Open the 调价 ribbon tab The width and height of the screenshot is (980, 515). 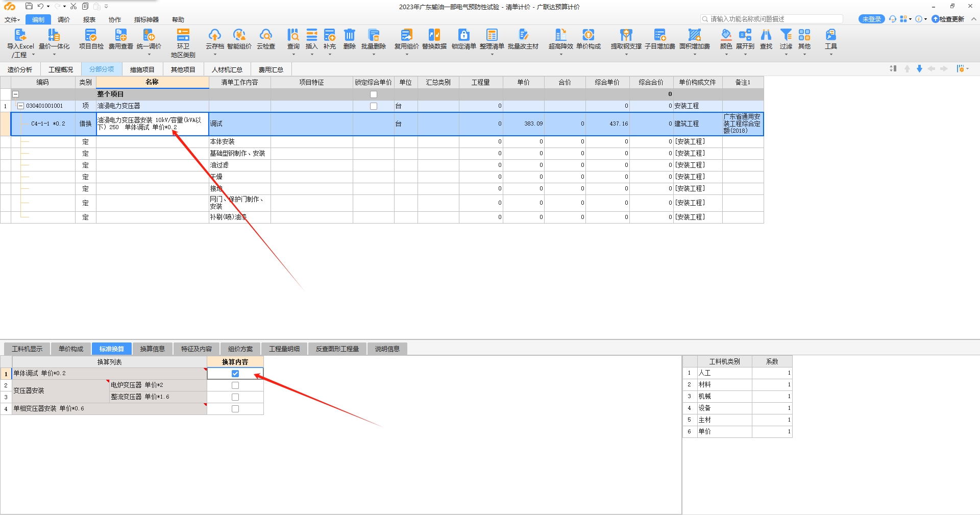point(64,20)
